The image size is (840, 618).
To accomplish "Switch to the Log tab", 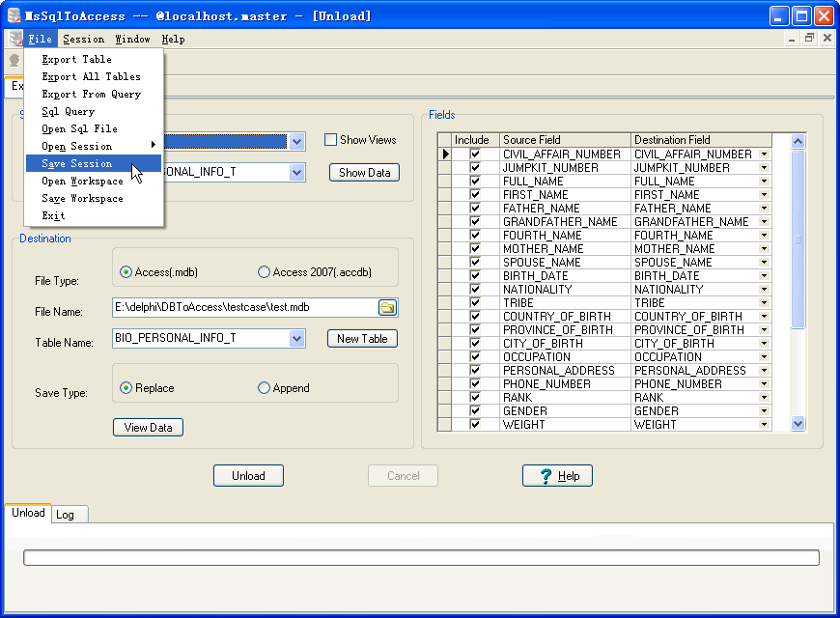I will pos(70,515).
